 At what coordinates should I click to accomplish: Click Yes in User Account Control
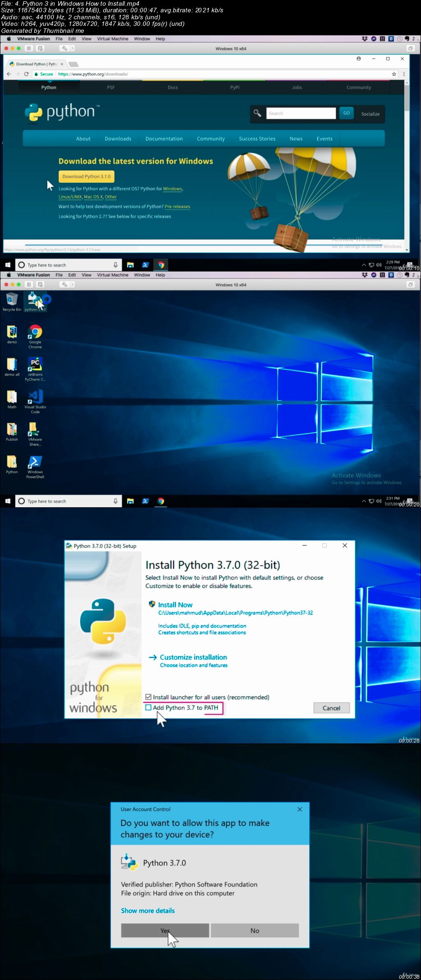pyautogui.click(x=165, y=930)
